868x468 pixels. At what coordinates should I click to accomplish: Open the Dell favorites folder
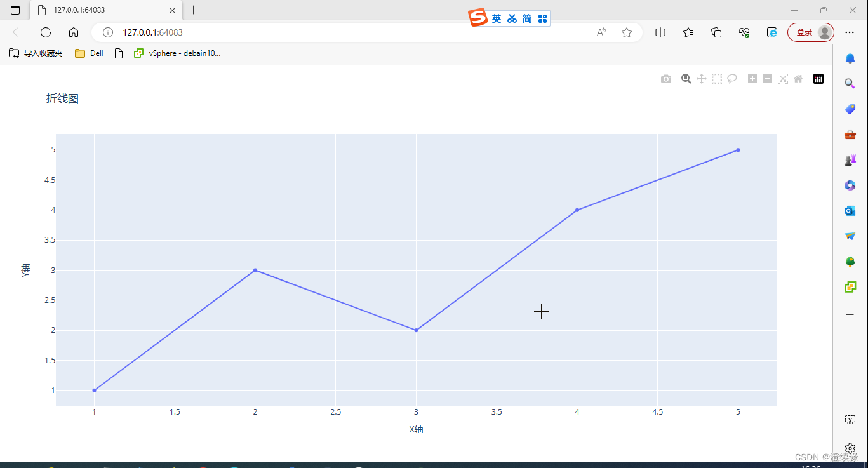[88, 53]
